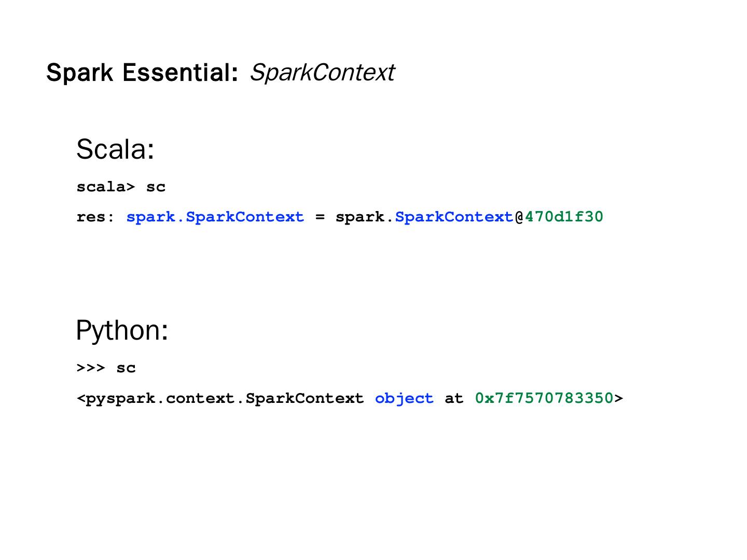Click the "Spark Essential:" title text
The height and width of the screenshot is (560, 747).
click(x=142, y=73)
